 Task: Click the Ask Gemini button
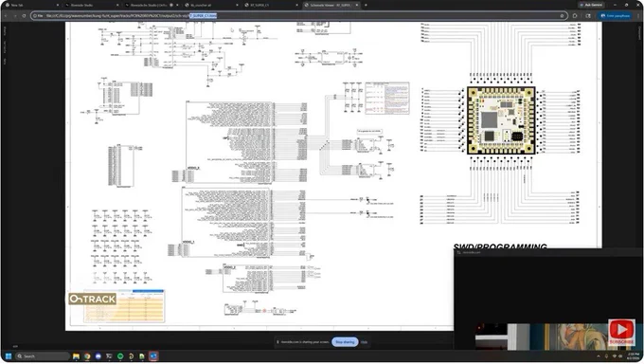pyautogui.click(x=591, y=5)
